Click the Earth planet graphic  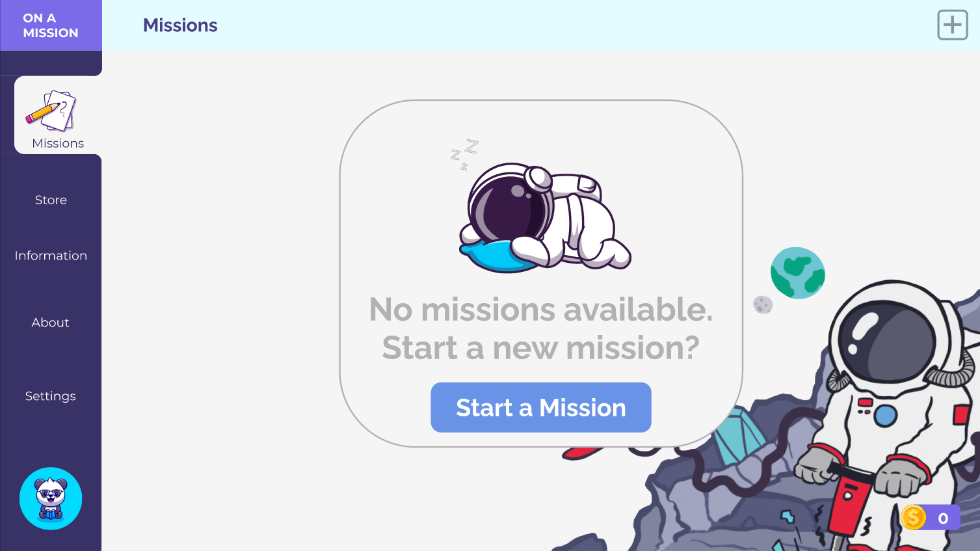(798, 273)
